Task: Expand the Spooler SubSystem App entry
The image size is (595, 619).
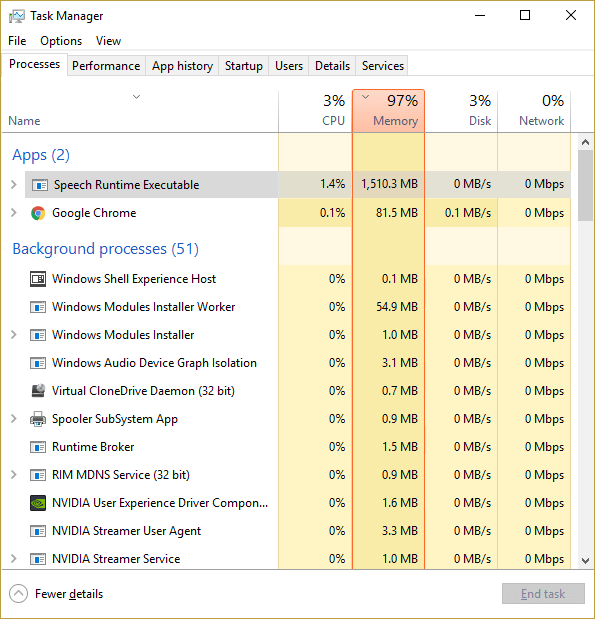Action: click(x=14, y=418)
